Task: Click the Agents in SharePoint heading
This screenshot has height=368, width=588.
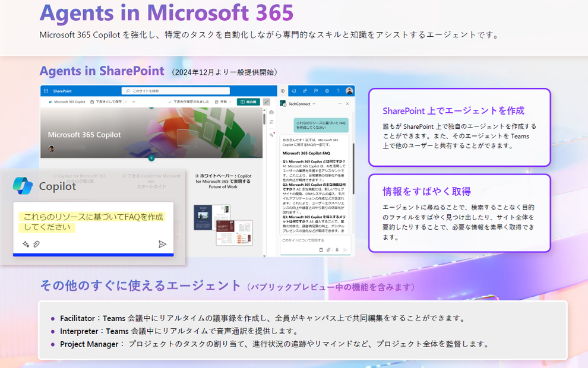Action: coord(102,71)
